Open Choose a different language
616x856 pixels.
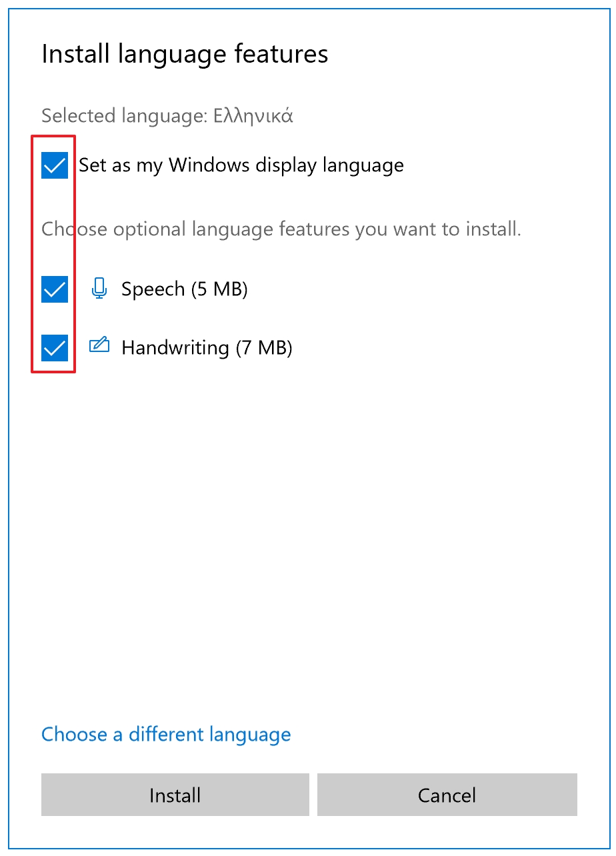pos(166,734)
